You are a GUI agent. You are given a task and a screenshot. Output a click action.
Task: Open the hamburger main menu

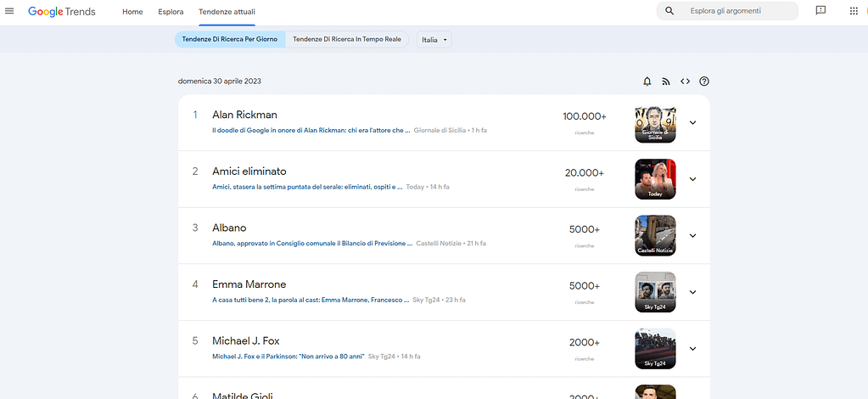10,11
